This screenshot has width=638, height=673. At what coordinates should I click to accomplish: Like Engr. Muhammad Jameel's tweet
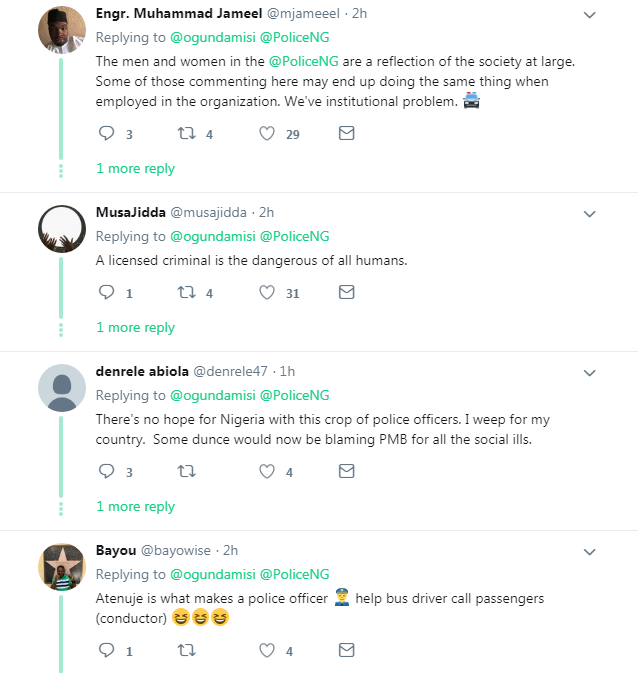[267, 133]
